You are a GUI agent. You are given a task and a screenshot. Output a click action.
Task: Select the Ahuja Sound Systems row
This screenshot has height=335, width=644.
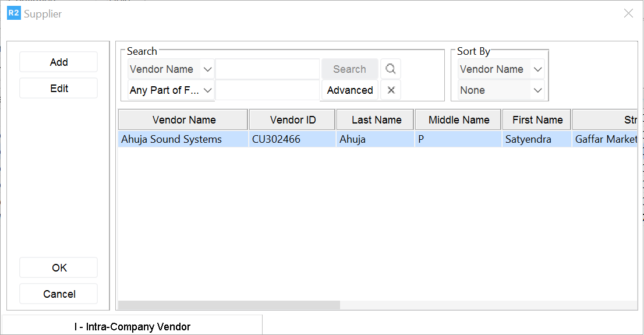(171, 140)
